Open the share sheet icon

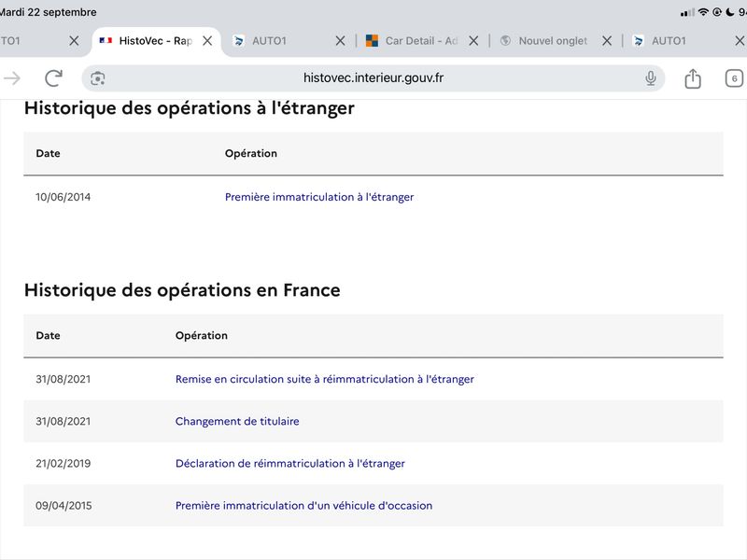click(x=693, y=78)
